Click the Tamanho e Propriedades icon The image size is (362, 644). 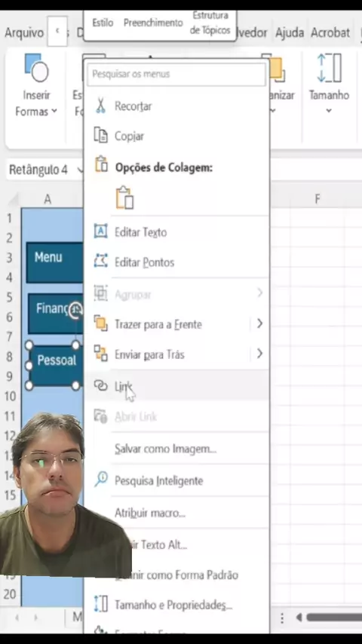pyautogui.click(x=100, y=605)
